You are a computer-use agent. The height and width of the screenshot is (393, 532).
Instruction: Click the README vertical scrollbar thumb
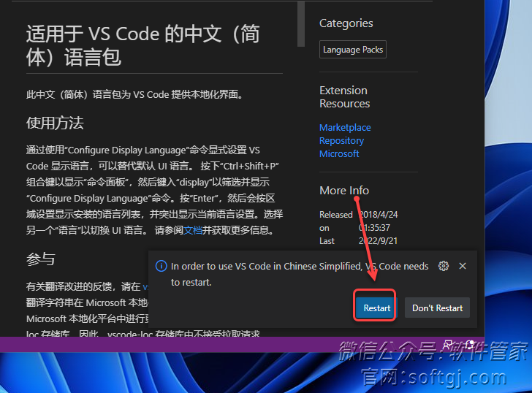[x=300, y=23]
